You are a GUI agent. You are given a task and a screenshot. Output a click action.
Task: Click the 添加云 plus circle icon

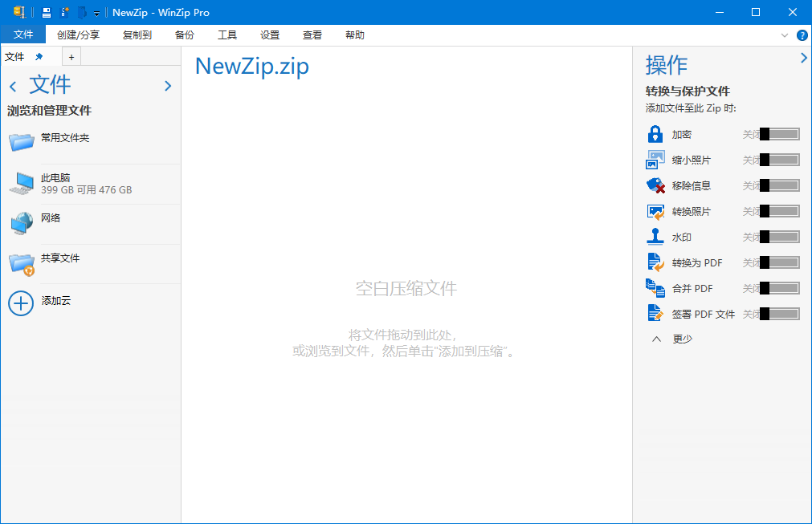tap(21, 303)
